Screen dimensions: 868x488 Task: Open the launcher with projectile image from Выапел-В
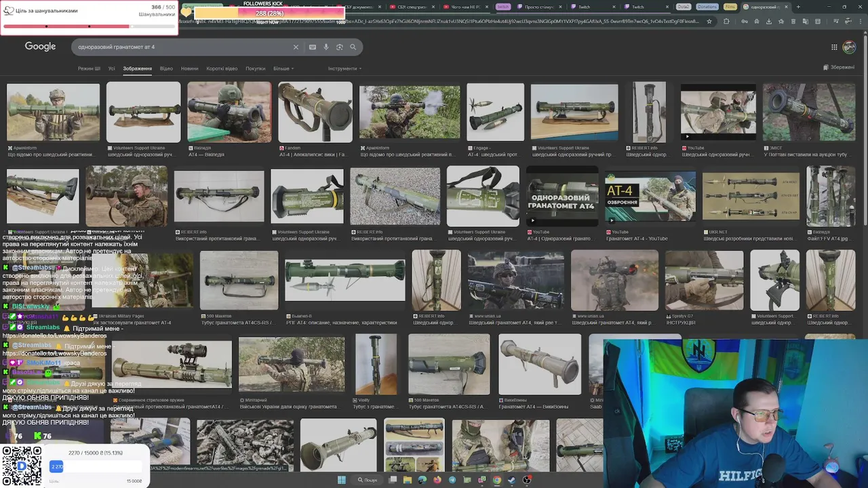tap(344, 280)
